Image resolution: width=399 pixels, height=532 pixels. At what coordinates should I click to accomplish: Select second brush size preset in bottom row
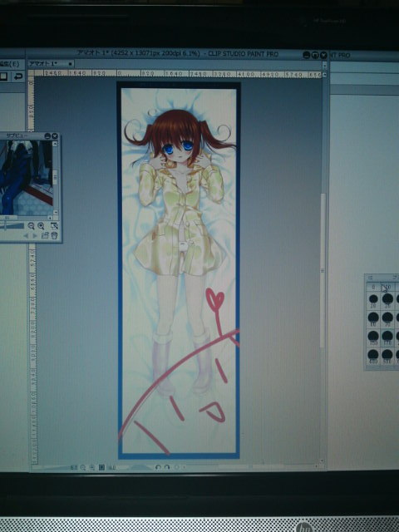pos(387,357)
